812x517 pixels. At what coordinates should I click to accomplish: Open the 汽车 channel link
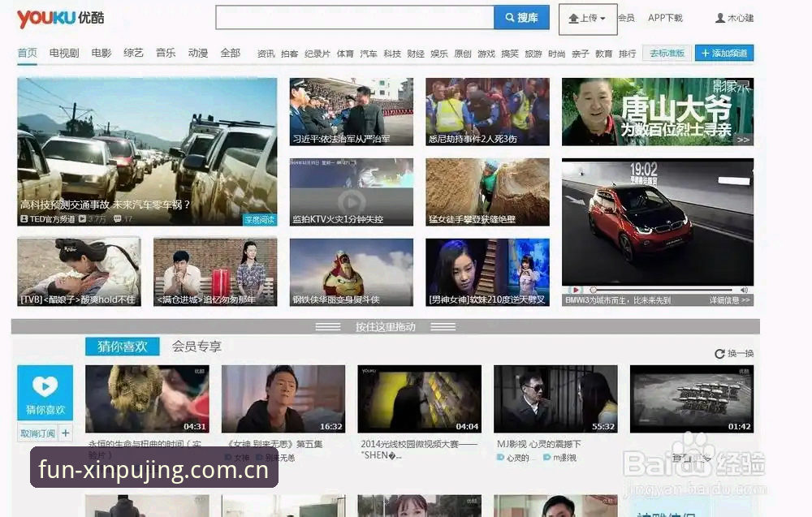(369, 54)
